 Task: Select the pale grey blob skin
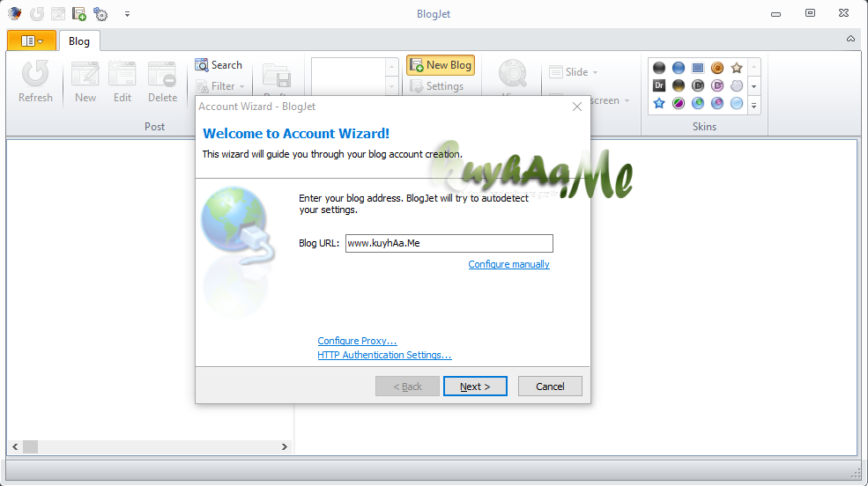click(736, 85)
